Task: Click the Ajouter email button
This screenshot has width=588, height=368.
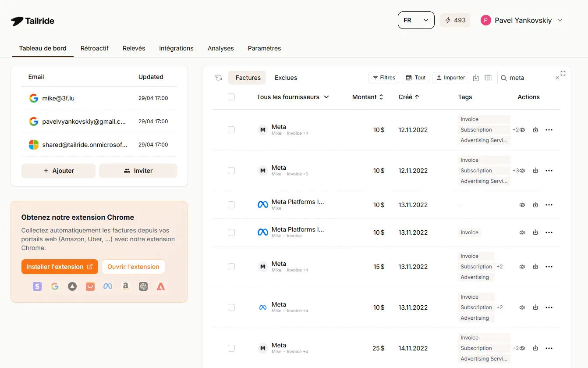Action: (58, 170)
